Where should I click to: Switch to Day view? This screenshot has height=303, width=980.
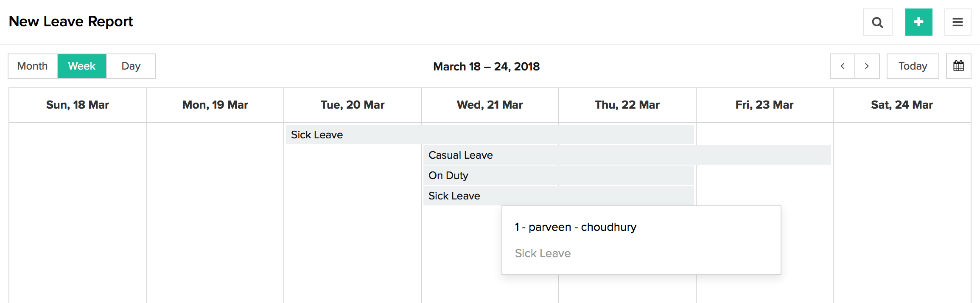coord(131,66)
